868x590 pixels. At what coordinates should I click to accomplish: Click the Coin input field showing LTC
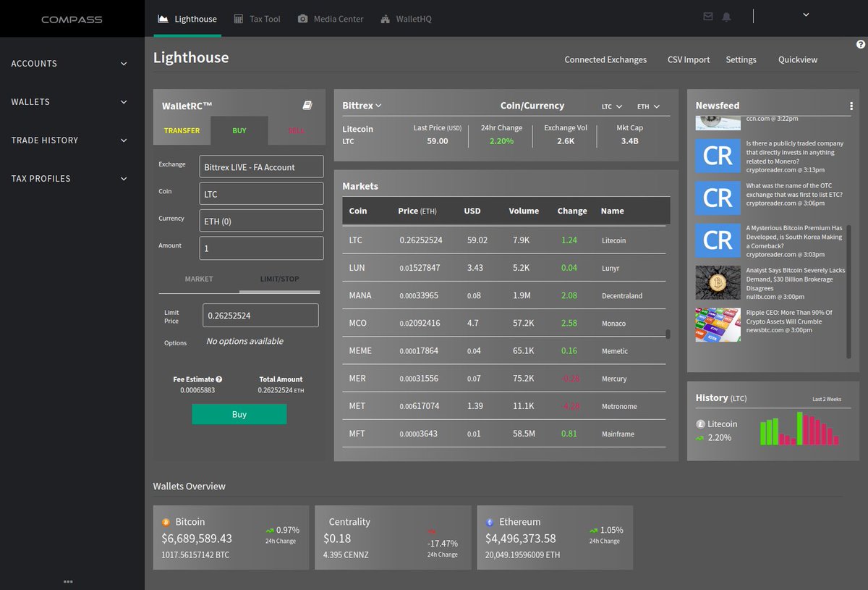[x=261, y=194]
